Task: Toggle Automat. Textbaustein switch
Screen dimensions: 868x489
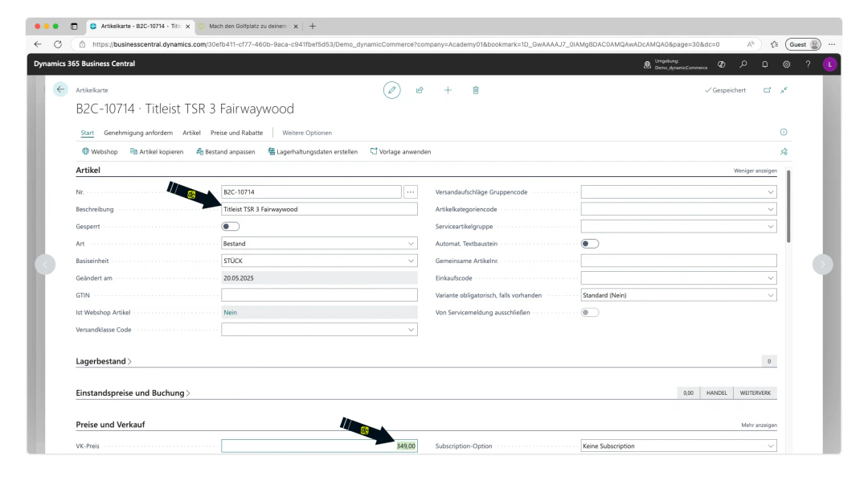Action: coord(590,244)
